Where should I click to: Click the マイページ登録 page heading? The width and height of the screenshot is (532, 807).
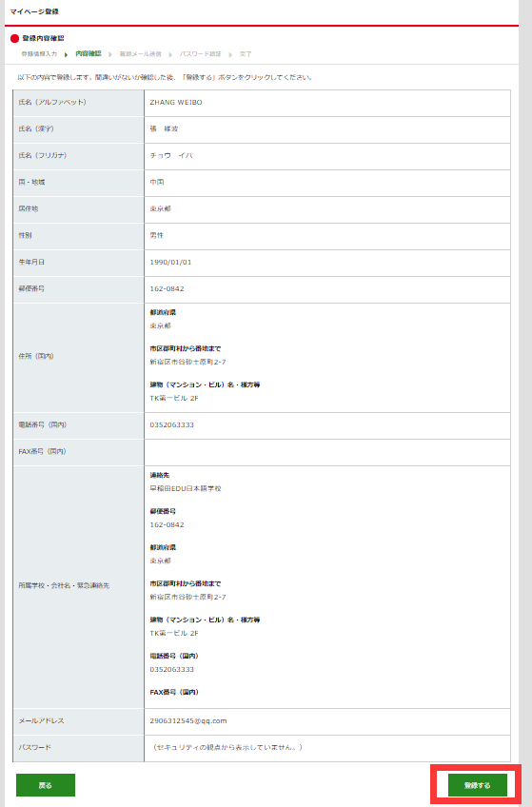(34, 11)
